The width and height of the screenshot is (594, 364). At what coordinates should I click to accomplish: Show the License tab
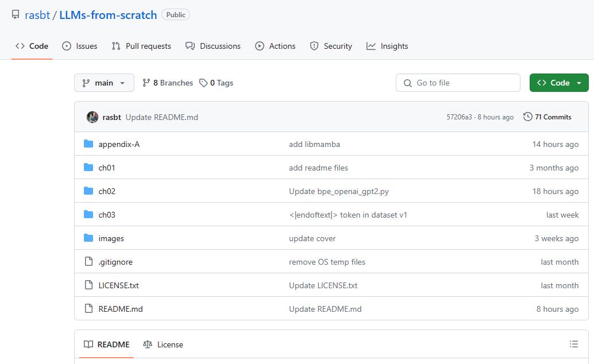163,344
